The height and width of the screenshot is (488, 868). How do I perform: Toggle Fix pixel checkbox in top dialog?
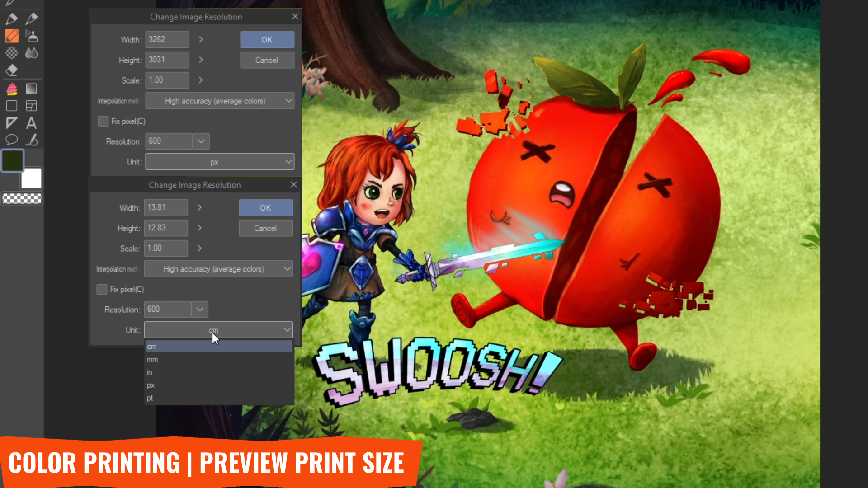pos(103,121)
